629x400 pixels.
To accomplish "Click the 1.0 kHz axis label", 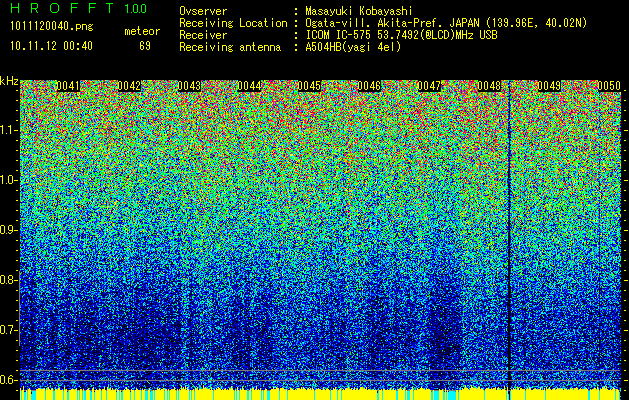I will coord(9,180).
